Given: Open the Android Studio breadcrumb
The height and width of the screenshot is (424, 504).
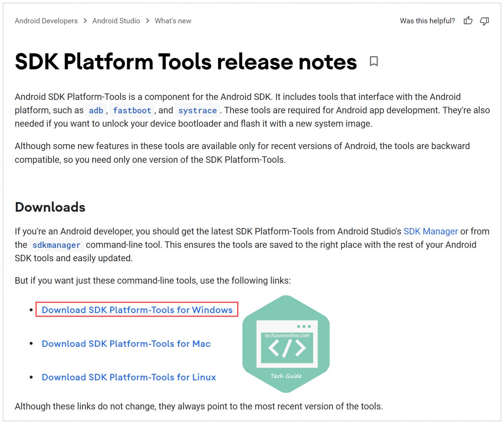Looking at the screenshot, I should click(x=116, y=21).
